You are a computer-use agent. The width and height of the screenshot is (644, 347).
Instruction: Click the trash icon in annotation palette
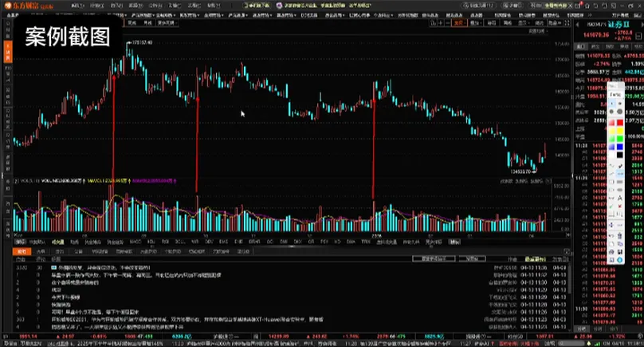click(x=620, y=235)
